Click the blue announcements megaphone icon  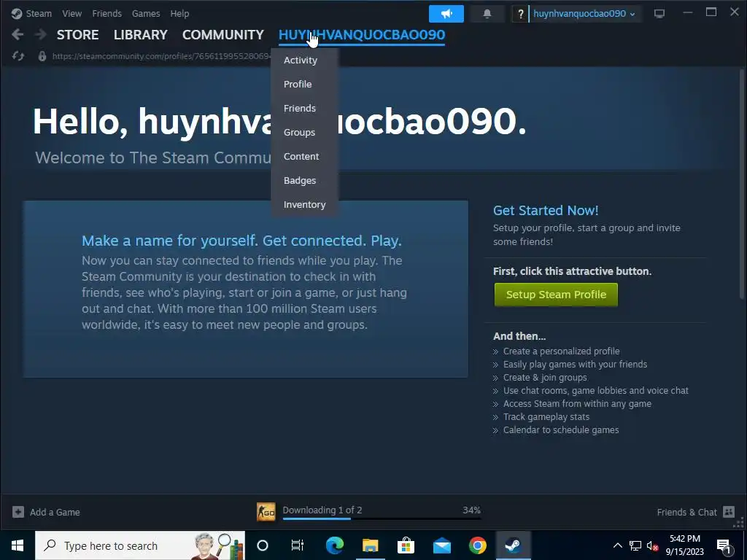(x=446, y=14)
